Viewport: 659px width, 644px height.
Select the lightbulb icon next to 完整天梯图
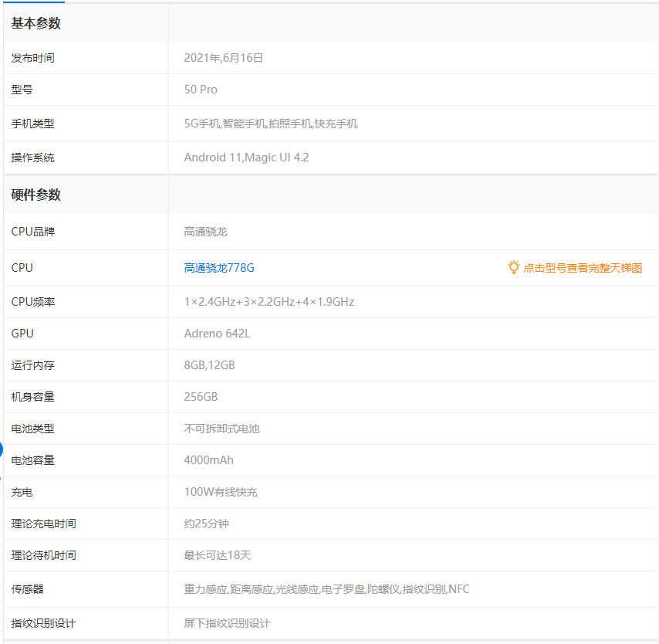(x=514, y=266)
